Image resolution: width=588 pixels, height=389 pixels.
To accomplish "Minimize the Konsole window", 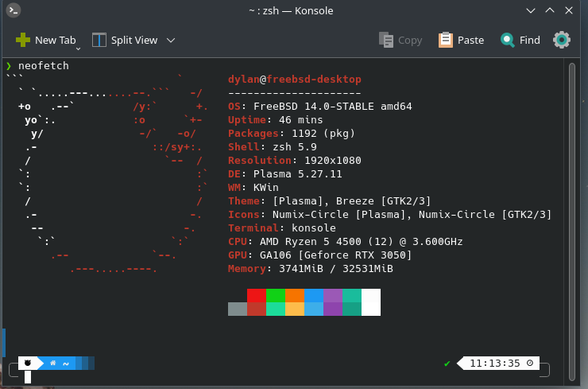I will coord(531,11).
